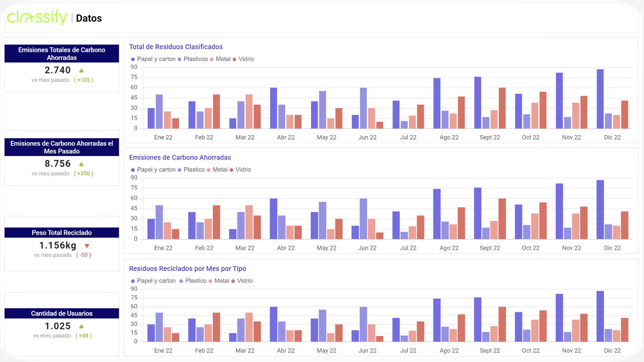Select the Peso Total Reciclado card header
The image size is (644, 362).
point(62,233)
